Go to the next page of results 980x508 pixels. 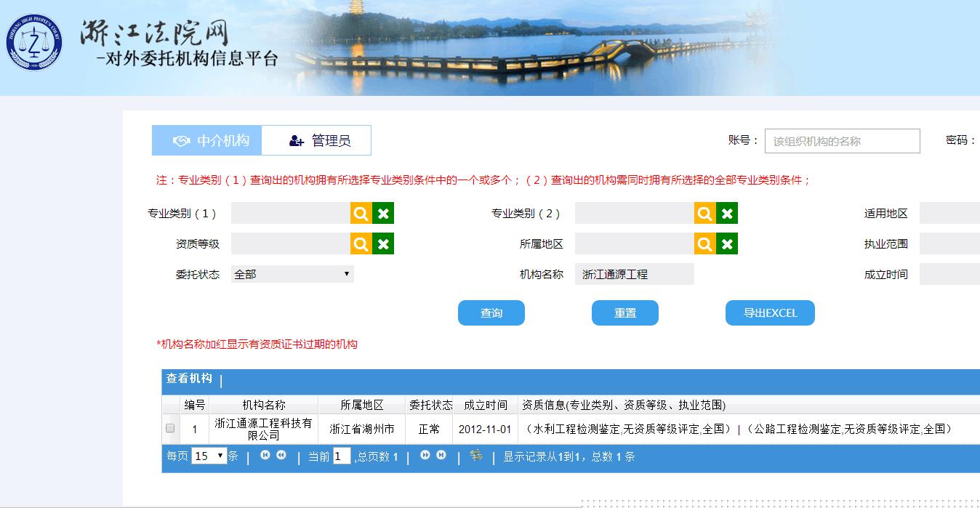point(425,456)
